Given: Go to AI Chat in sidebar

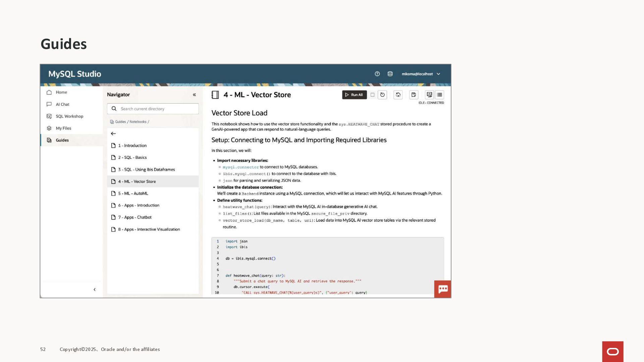Looking at the screenshot, I should click(x=62, y=104).
